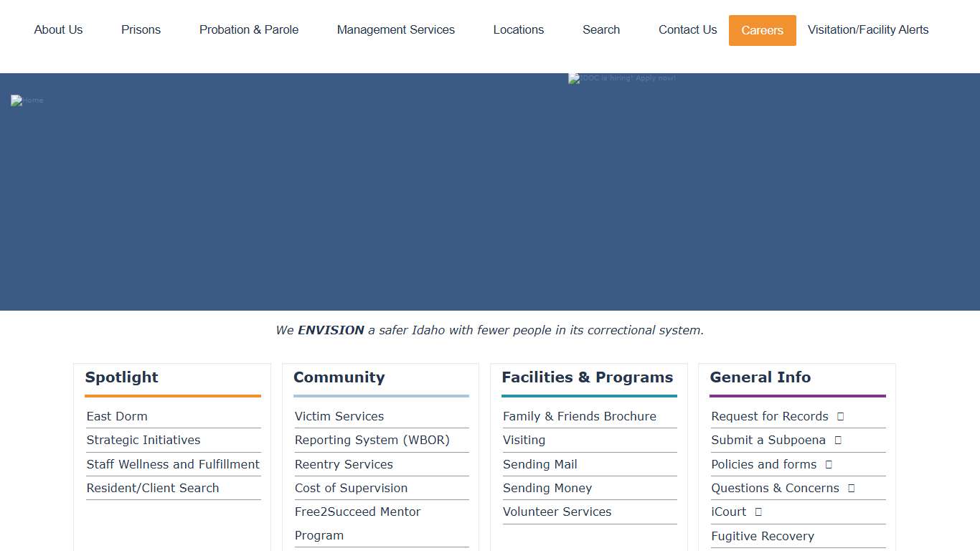Open the Policies and forms external link icon
This screenshot has width=980, height=551.
click(829, 464)
